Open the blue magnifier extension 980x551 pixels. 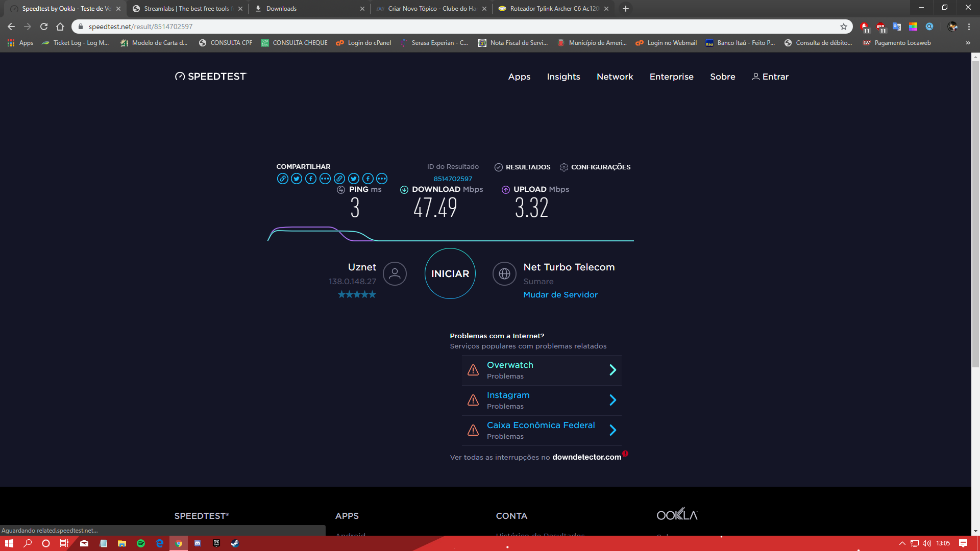(929, 27)
